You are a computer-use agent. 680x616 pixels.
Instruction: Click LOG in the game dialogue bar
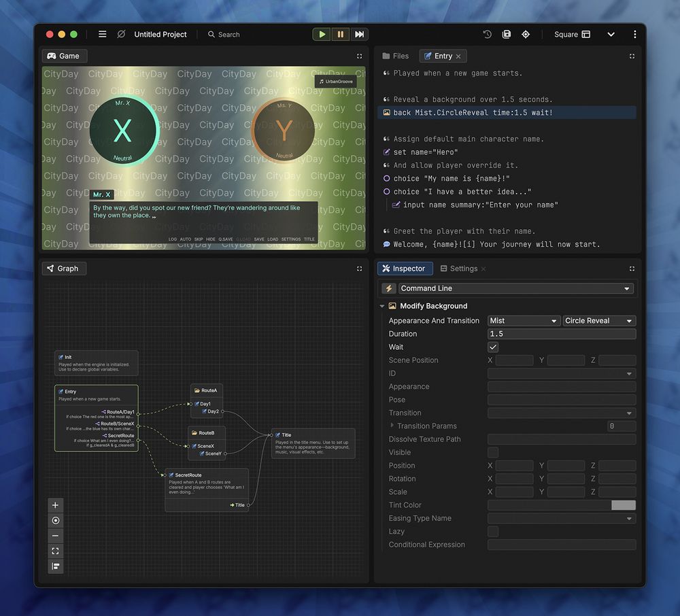tap(173, 239)
